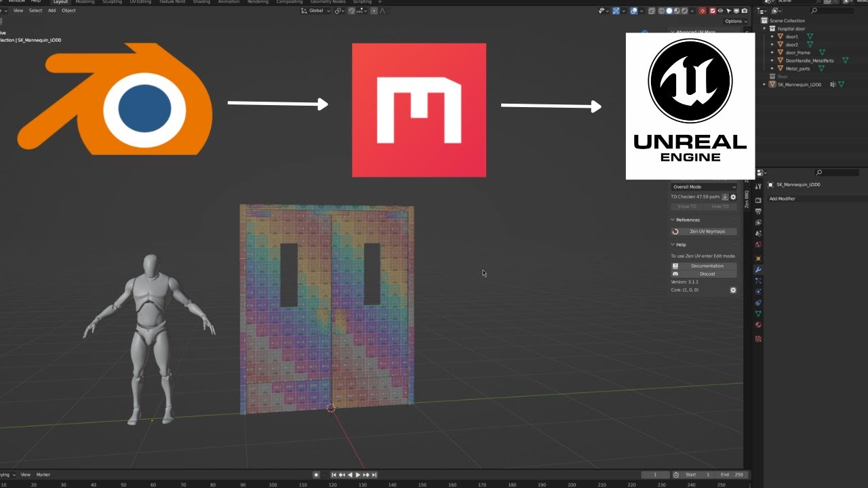Collapse the Preferences panel section
This screenshot has width=868, height=488.
[688, 220]
